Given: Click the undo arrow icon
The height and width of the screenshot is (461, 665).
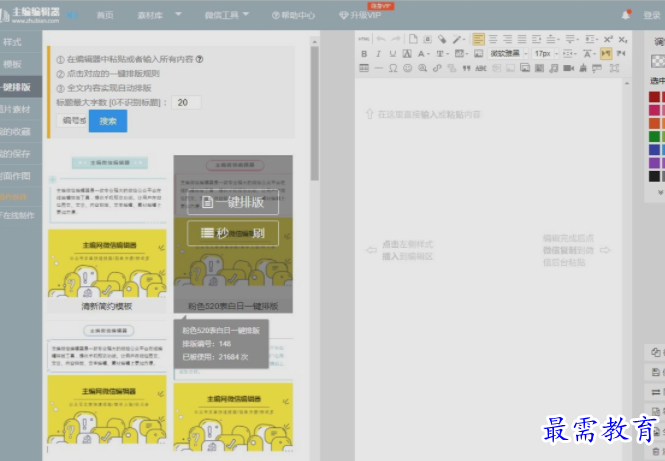Looking at the screenshot, I should (380, 39).
